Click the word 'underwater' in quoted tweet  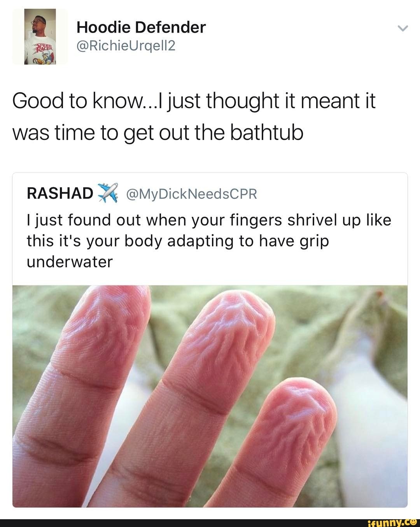pyautogui.click(x=70, y=262)
